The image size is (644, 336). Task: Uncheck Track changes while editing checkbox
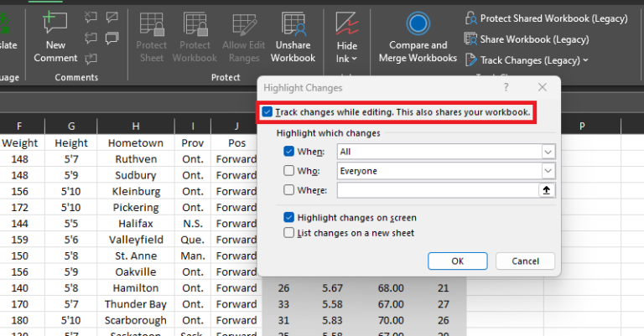click(x=267, y=112)
